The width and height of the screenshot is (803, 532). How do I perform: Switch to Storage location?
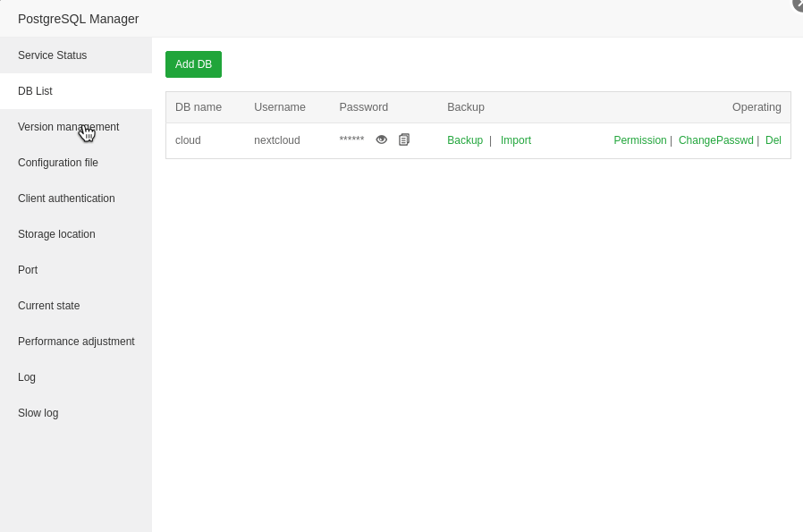(x=76, y=234)
